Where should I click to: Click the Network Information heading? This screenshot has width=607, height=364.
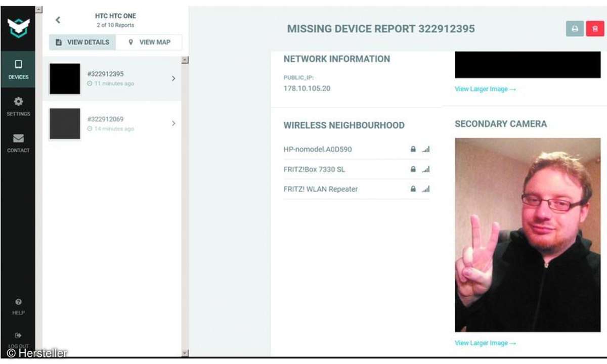[x=337, y=59]
